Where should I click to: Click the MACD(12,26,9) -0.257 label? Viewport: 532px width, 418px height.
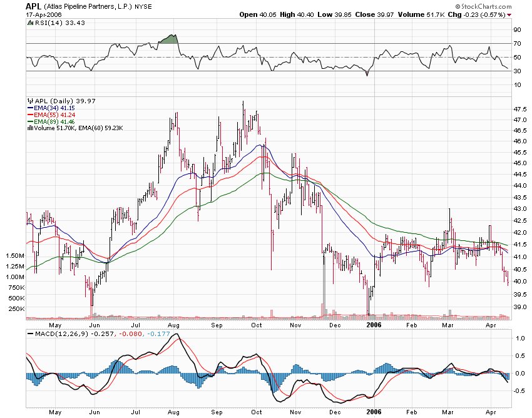coord(74,334)
